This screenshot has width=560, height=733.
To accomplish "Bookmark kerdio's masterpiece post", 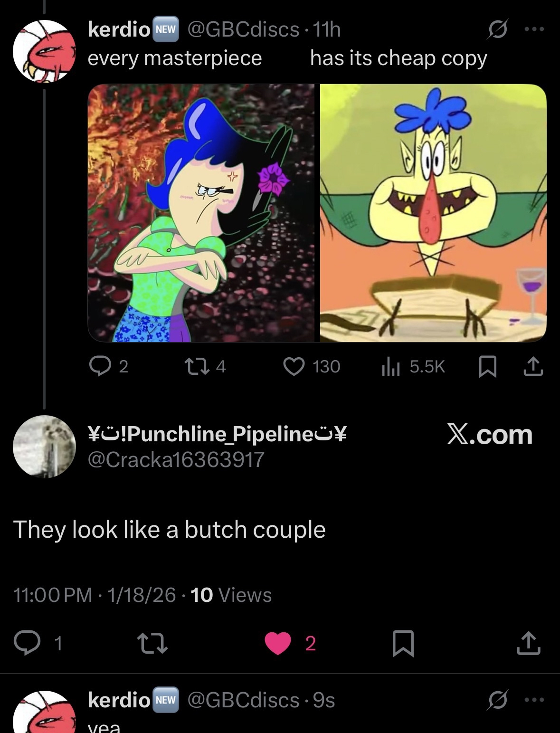I will coord(488,367).
